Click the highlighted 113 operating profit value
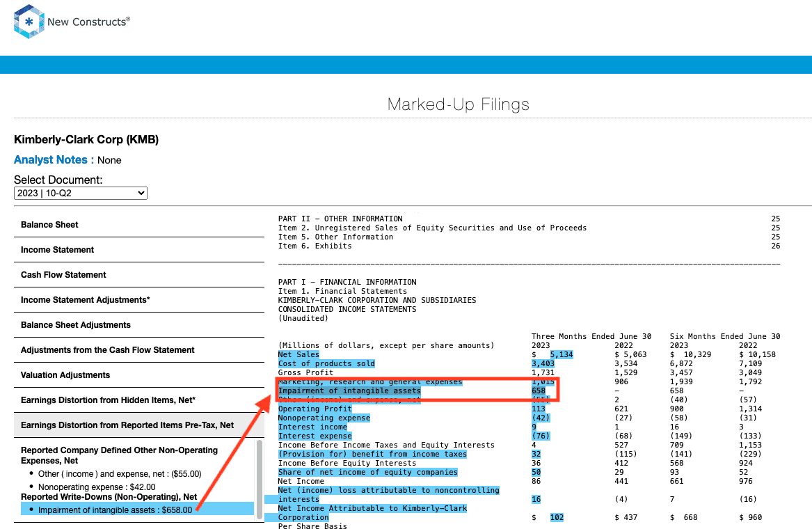The height and width of the screenshot is (529, 812). click(x=538, y=409)
